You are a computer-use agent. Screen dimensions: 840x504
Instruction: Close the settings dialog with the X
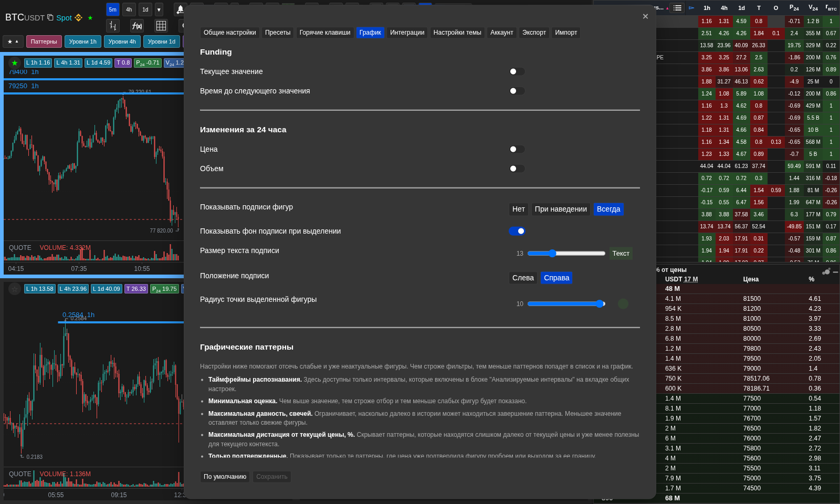tap(645, 16)
